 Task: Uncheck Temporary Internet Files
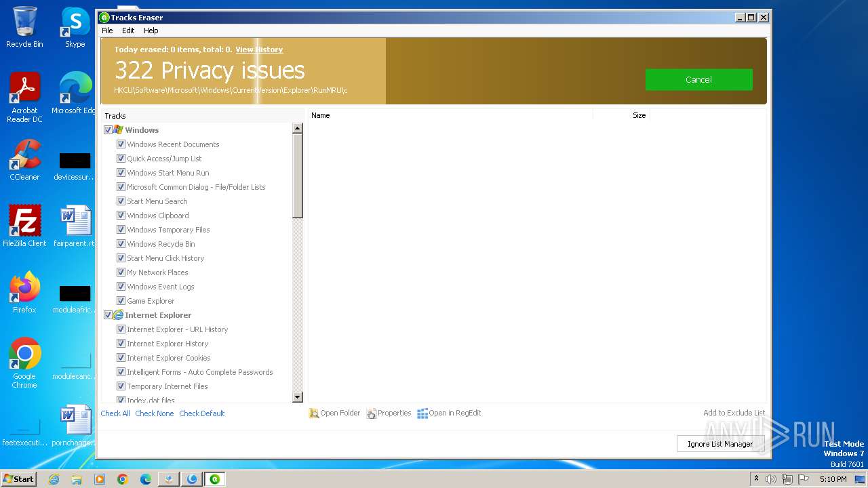pyautogui.click(x=121, y=386)
